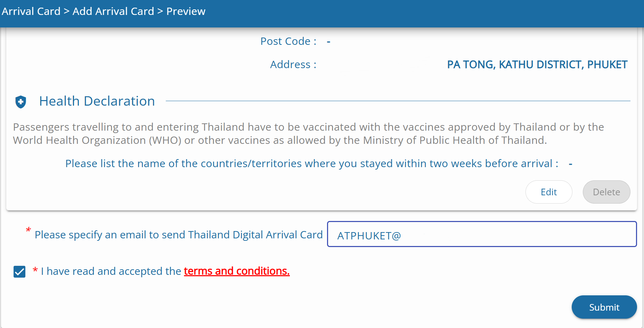Click the dash value after countries question
The height and width of the screenshot is (328, 644).
click(x=571, y=164)
